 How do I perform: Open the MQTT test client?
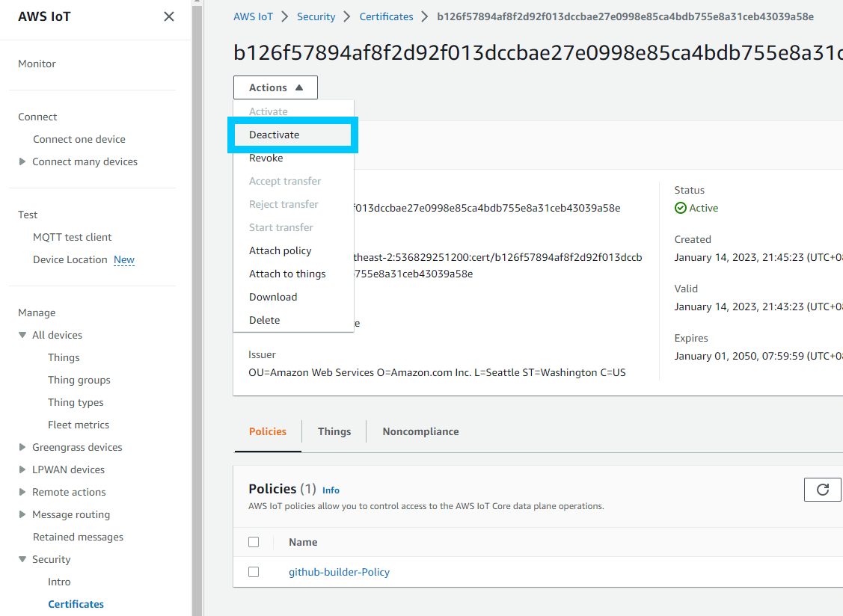[72, 236]
